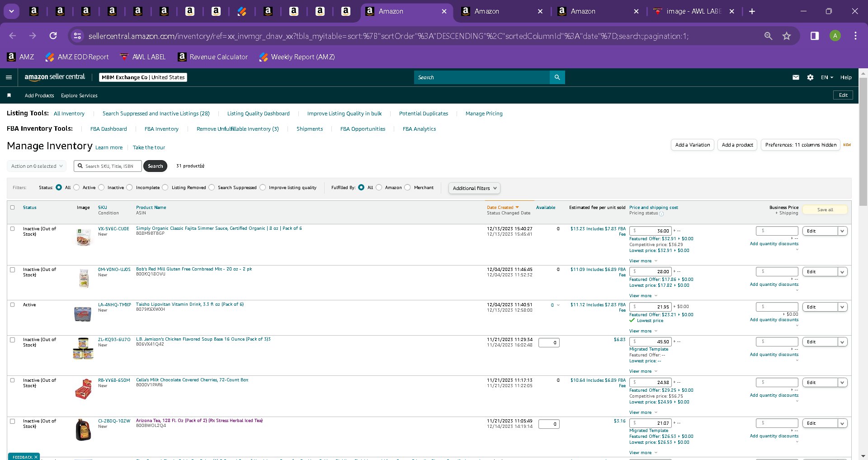Go back using the browser back arrow

pos(13,36)
